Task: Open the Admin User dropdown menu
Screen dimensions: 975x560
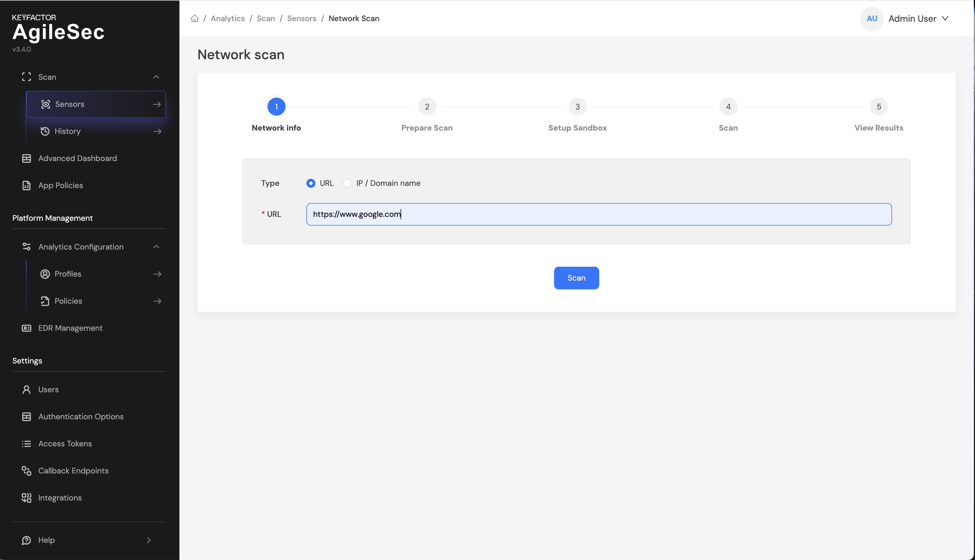Action: pyautogui.click(x=918, y=18)
